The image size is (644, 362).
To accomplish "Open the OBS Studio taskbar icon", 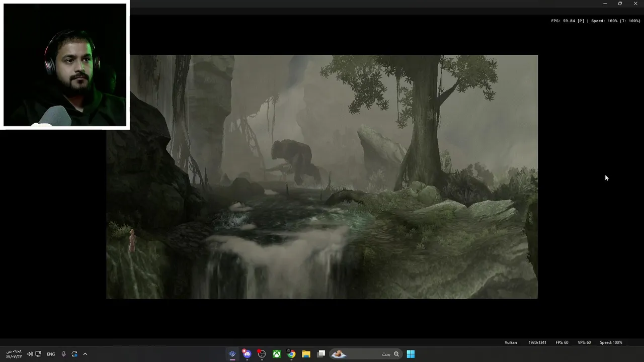I will click(262, 354).
